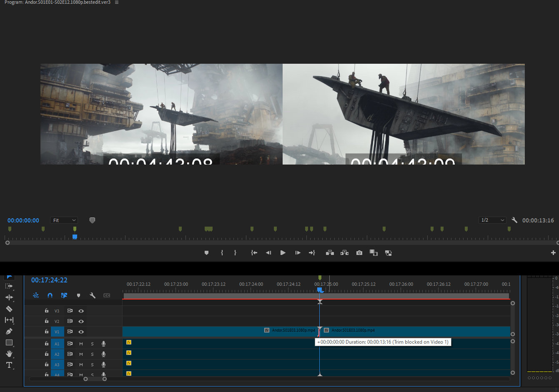Toggle sync lock on track V2
Screen dimensions: 559x392
(x=70, y=321)
